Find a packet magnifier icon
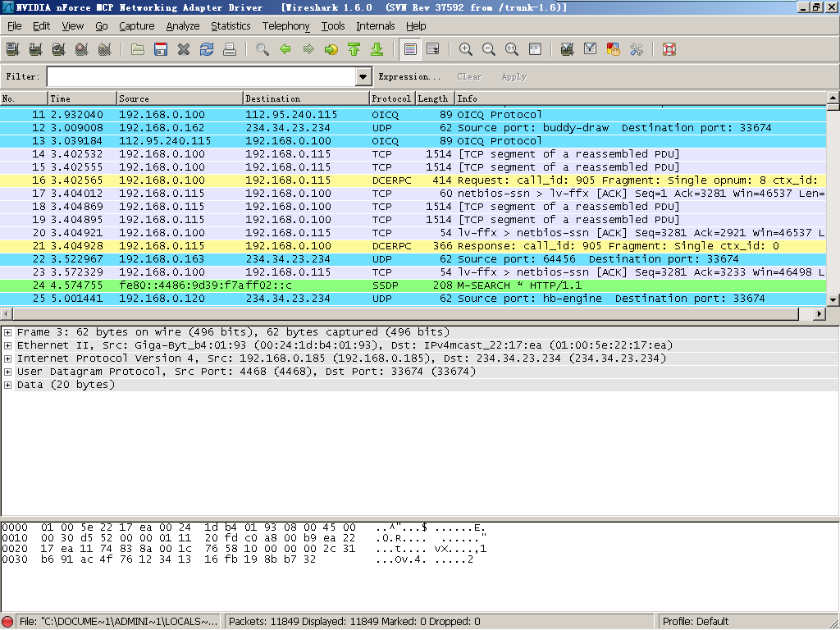The image size is (840, 630). point(262,49)
